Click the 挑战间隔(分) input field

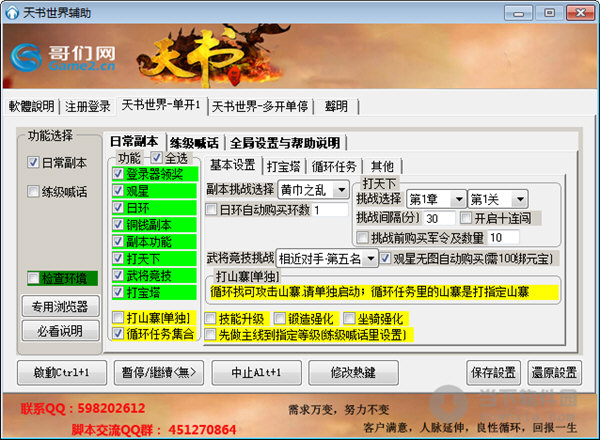439,218
